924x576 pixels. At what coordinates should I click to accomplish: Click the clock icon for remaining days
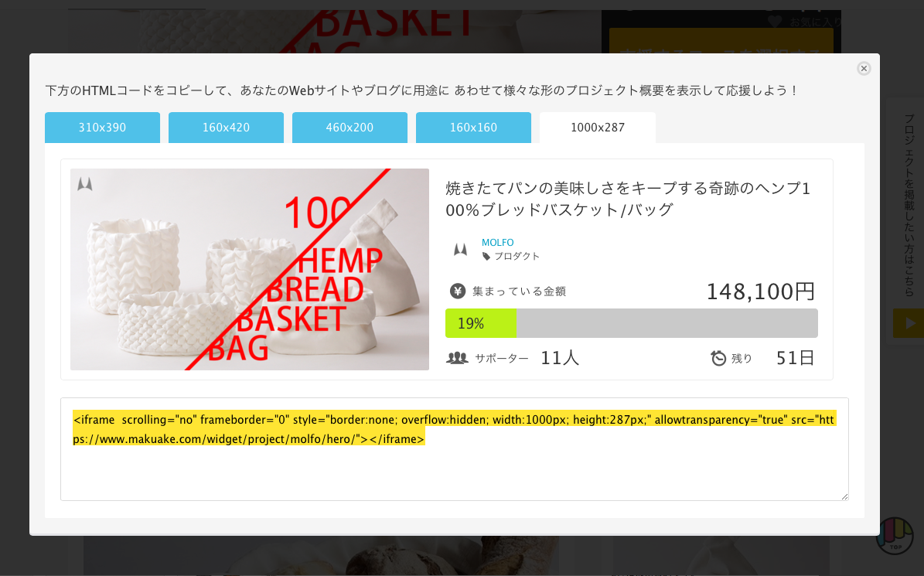tap(718, 358)
